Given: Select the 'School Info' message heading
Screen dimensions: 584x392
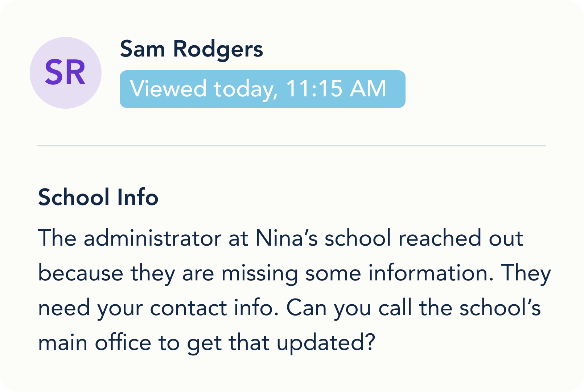Looking at the screenshot, I should click(x=98, y=197).
